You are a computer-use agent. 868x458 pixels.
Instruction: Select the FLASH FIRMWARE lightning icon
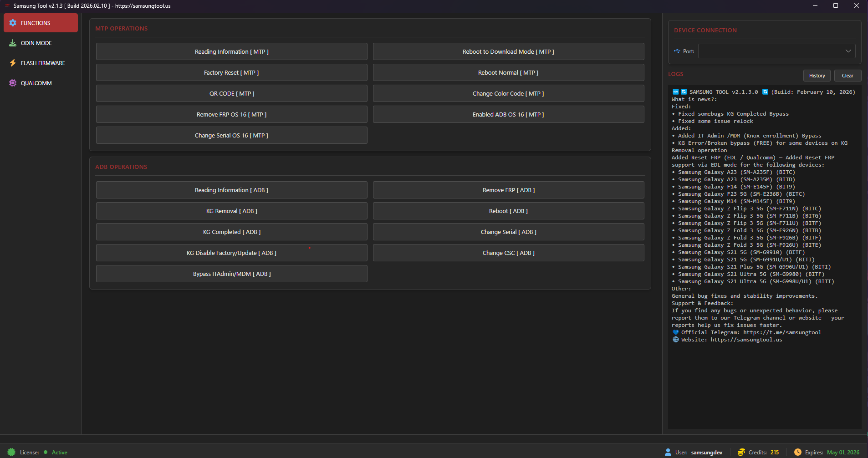[12, 63]
